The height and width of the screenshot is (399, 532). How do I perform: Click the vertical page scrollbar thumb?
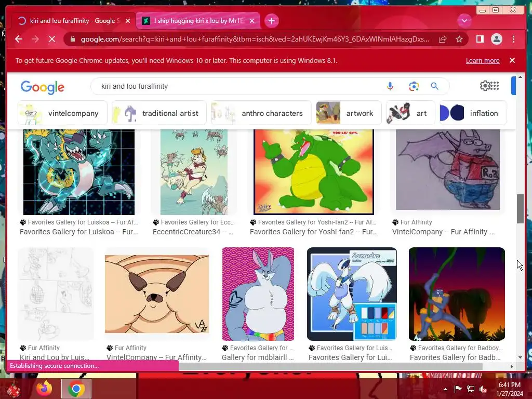tap(520, 209)
